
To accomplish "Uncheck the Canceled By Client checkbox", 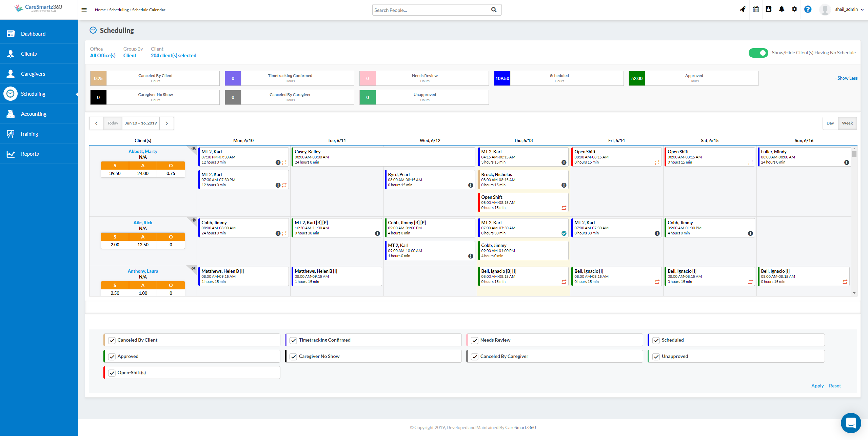I will 112,340.
